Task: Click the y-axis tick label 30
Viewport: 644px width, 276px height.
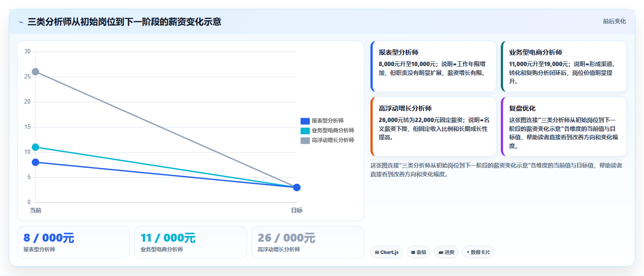Action: coord(27,52)
